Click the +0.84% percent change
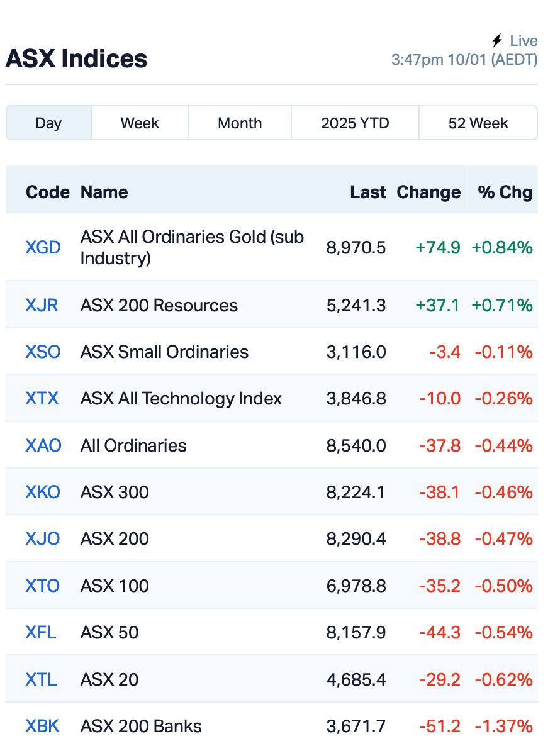This screenshot has height=746, width=560. (x=502, y=247)
